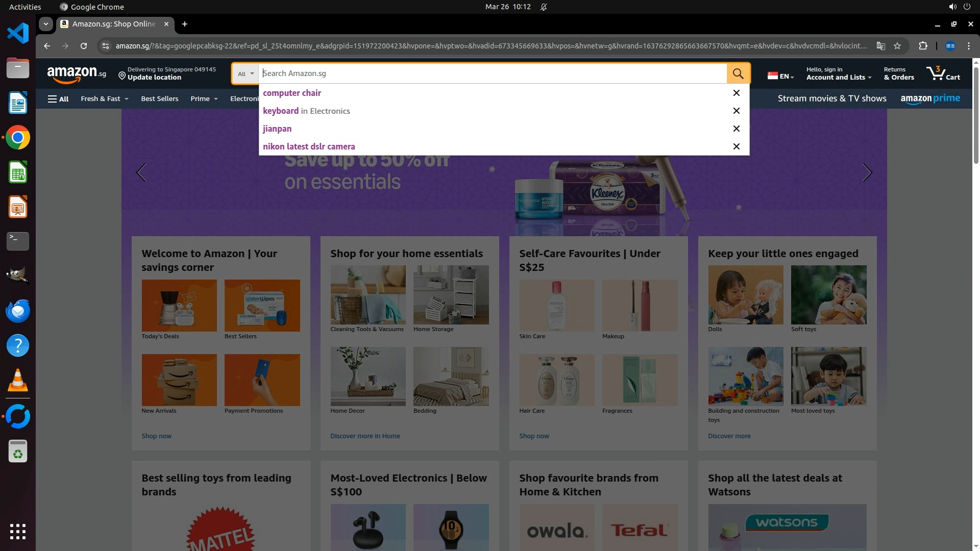Image resolution: width=980 pixels, height=551 pixels.
Task: Remove 'computer chair' search suggestion
Action: click(x=736, y=93)
